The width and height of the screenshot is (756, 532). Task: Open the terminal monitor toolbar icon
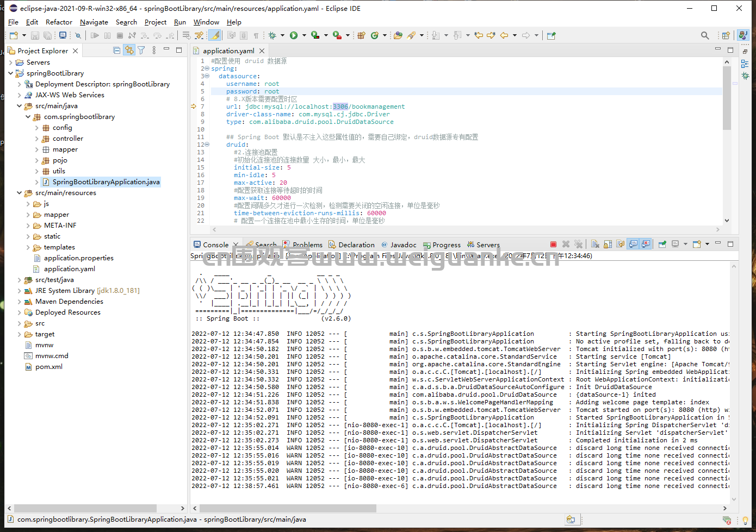click(x=63, y=35)
